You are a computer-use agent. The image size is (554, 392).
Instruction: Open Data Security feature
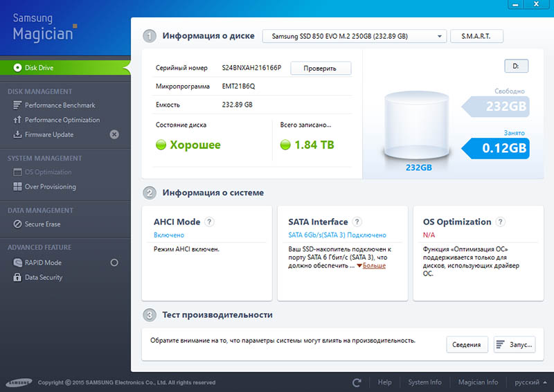[44, 278]
